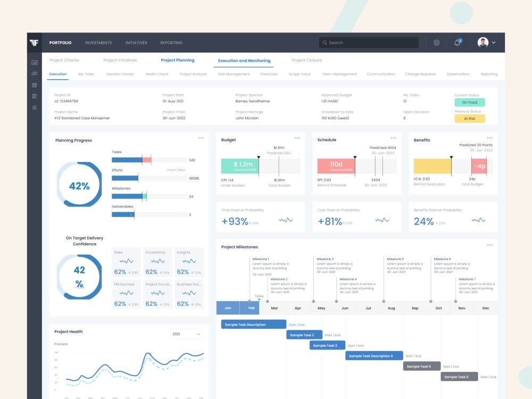The height and width of the screenshot is (399, 532).
Task: Open the calendar icon in left sidebar
Action: [x=34, y=85]
